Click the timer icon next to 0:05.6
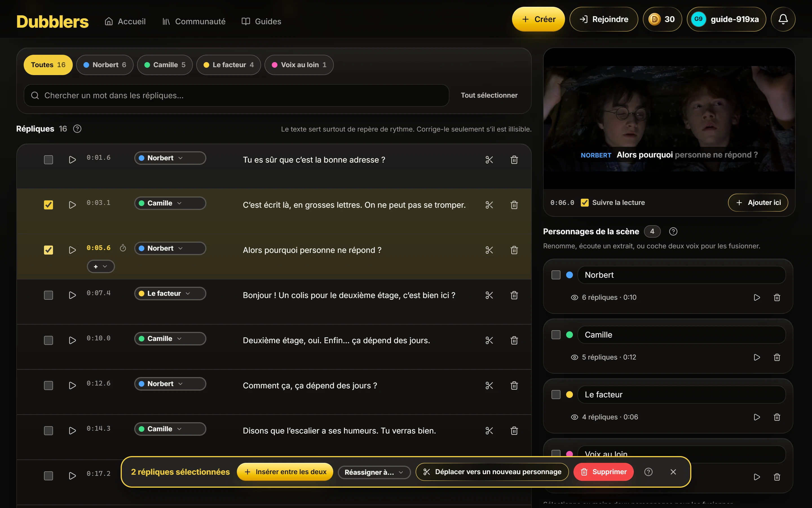Screen dimensions: 812x508 123,248
